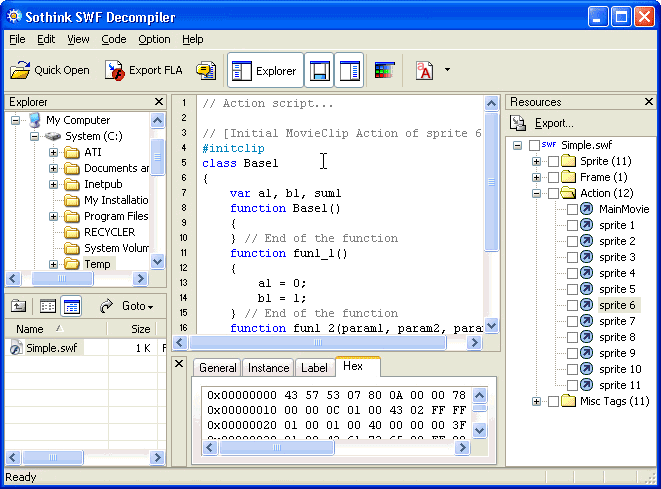Check the Sprite (11) folder checkbox
This screenshot has width=661, height=489.
tap(554, 161)
